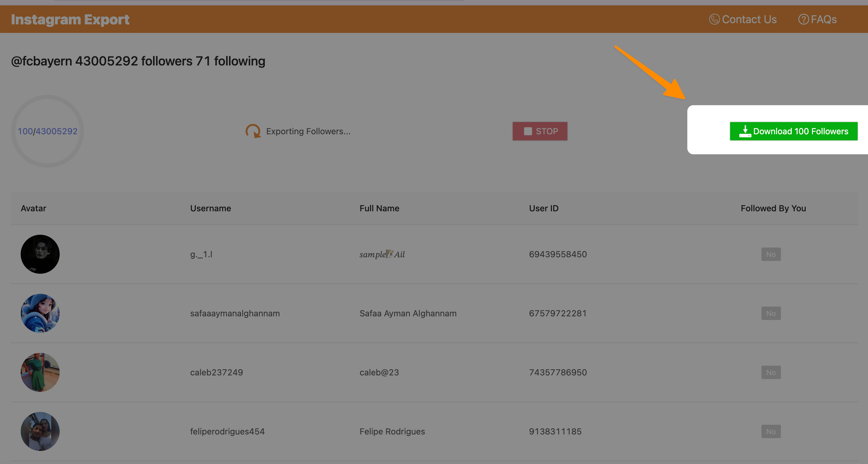The image size is (868, 464).
Task: Click the Username column header
Action: tap(211, 208)
